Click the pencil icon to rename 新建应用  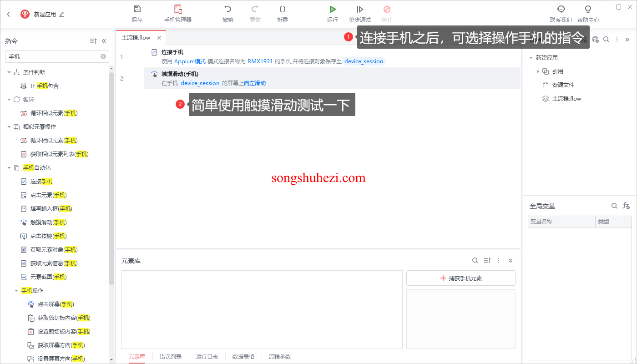62,14
